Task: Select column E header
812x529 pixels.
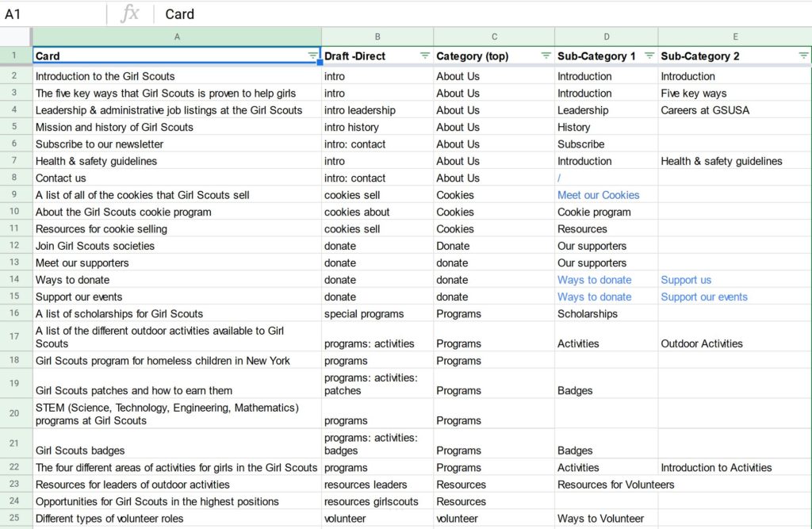Action: (x=735, y=36)
